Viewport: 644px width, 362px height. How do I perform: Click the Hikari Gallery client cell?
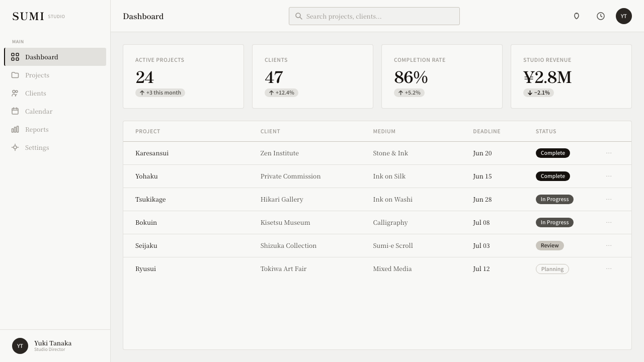282,199
